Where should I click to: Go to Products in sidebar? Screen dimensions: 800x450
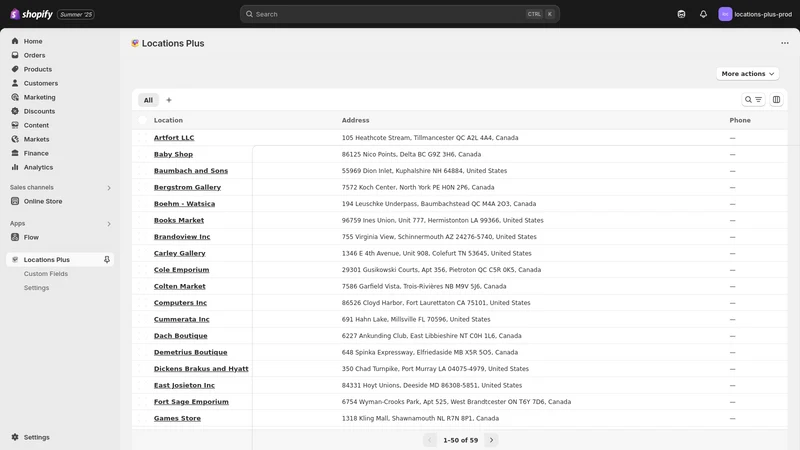(x=38, y=69)
